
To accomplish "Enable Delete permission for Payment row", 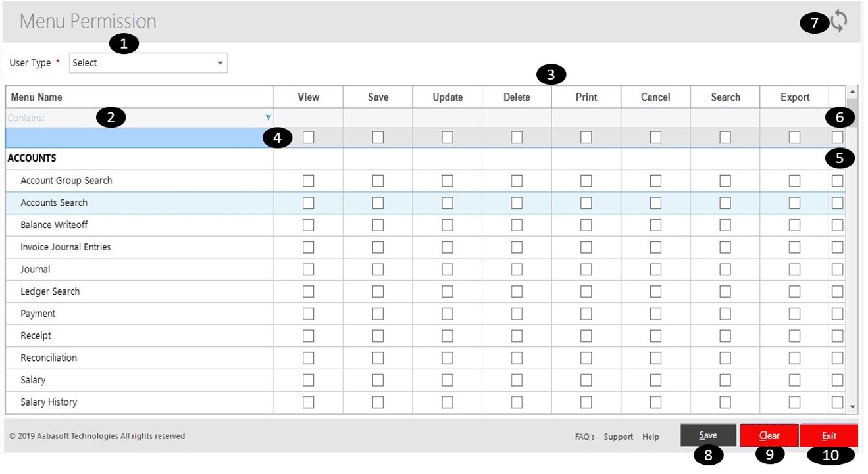I will 517,313.
